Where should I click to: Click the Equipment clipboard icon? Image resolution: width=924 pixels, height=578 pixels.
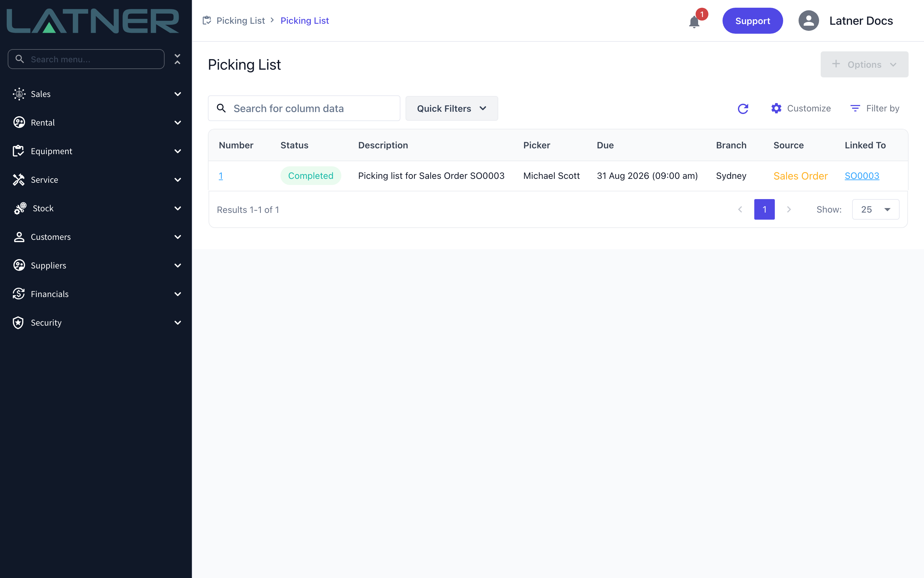[19, 151]
